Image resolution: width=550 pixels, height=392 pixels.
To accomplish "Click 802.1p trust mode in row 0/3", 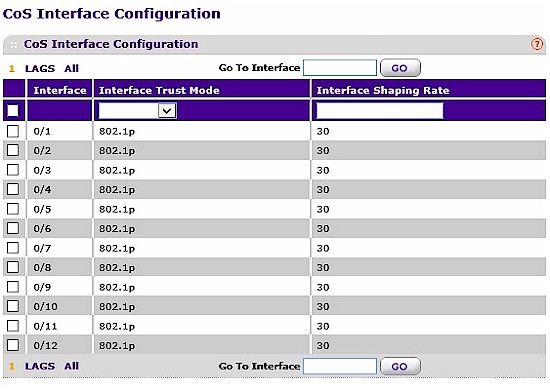I will click(x=117, y=170).
